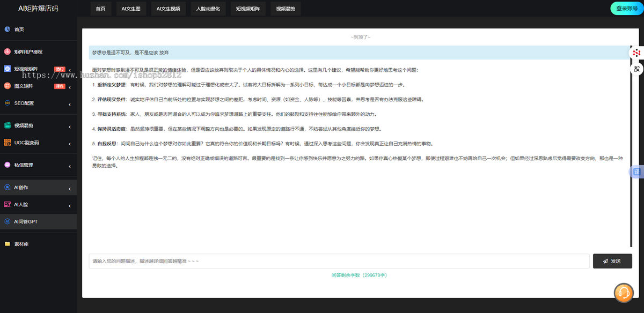Viewport: 644px width, 313px height.
Task: Click the ~到顶了~ notice text
Action: [361, 37]
